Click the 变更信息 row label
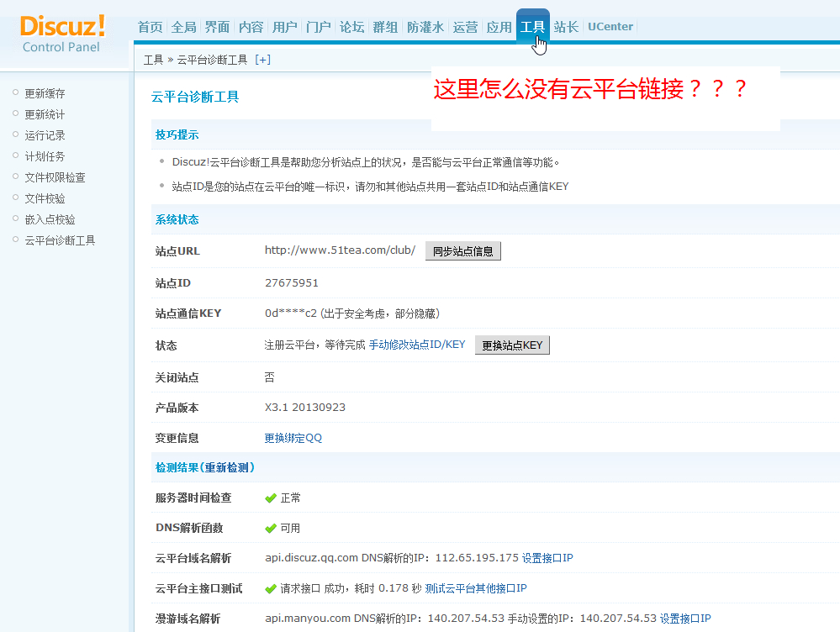The height and width of the screenshot is (632, 840). [177, 438]
